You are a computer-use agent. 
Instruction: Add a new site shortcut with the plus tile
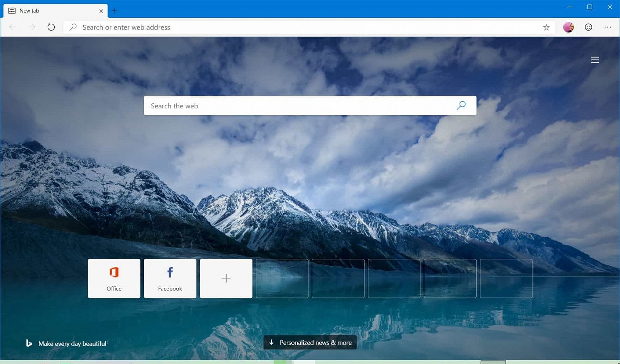point(226,278)
